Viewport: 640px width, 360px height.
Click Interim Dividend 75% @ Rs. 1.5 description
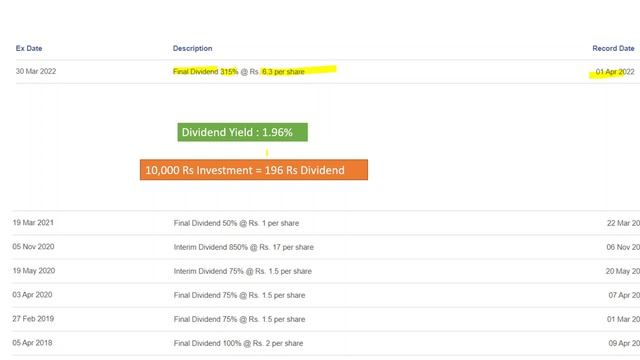[242, 271]
